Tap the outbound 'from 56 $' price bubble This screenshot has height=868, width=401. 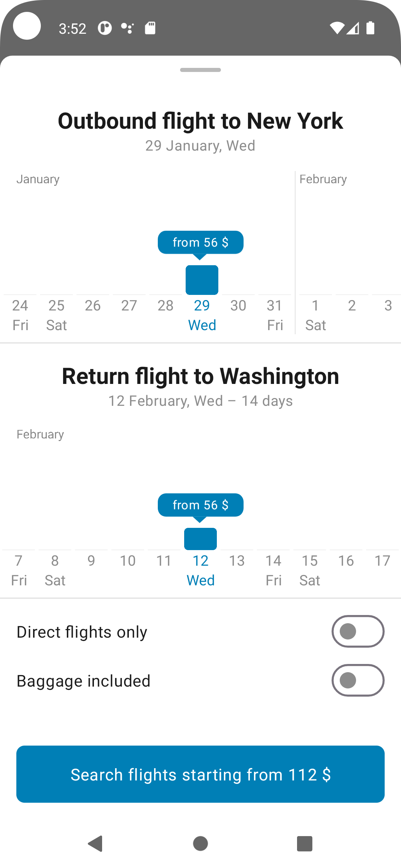click(200, 243)
